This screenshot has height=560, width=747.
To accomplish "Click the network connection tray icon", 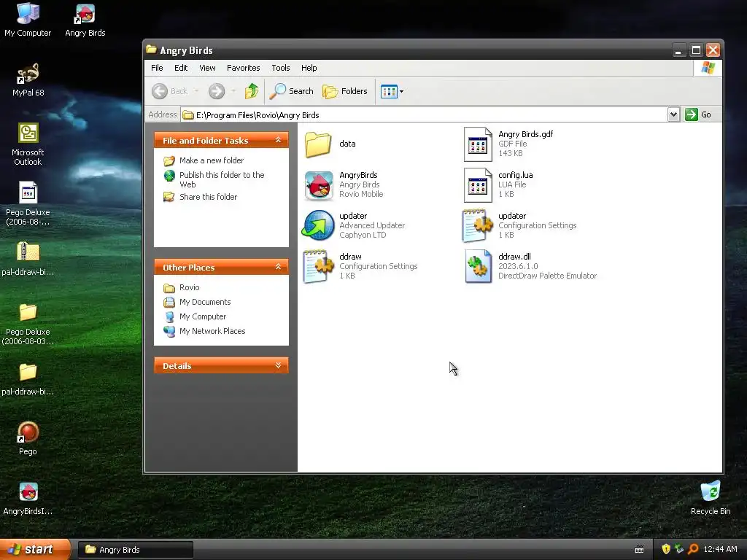I will (679, 550).
